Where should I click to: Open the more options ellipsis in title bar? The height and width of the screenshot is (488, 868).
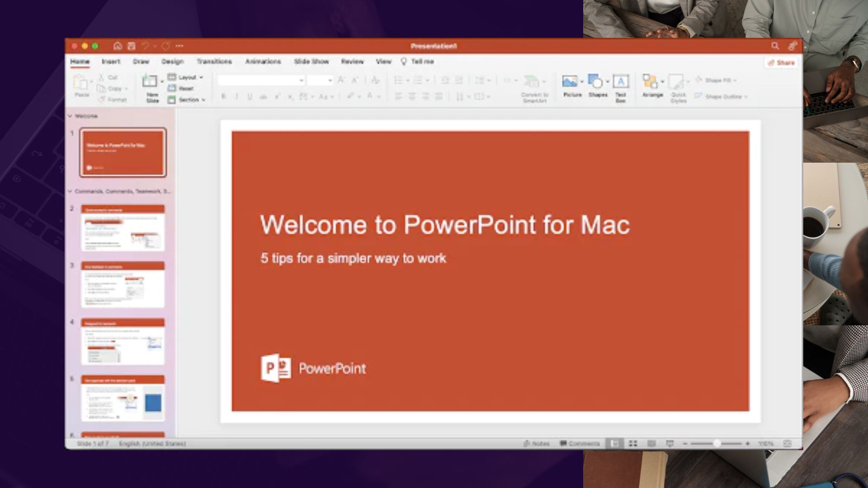pos(179,46)
